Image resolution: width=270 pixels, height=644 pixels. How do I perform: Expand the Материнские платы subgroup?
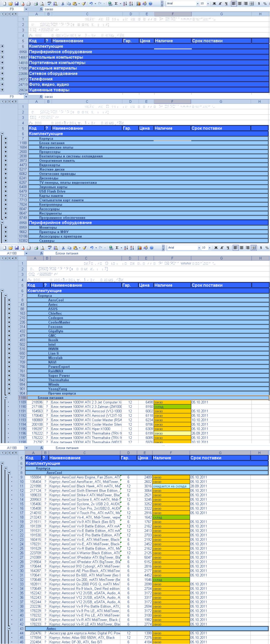(5, 147)
